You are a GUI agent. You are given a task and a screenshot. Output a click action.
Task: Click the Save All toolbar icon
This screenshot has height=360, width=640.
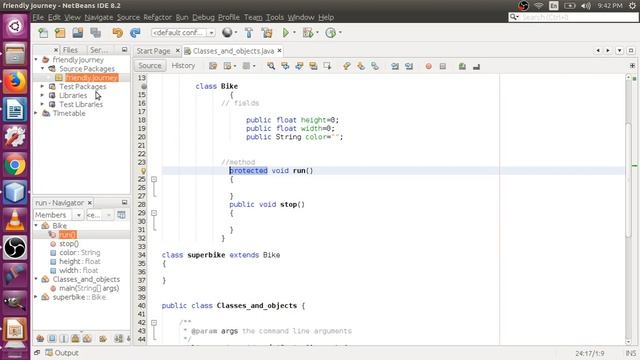(96, 33)
